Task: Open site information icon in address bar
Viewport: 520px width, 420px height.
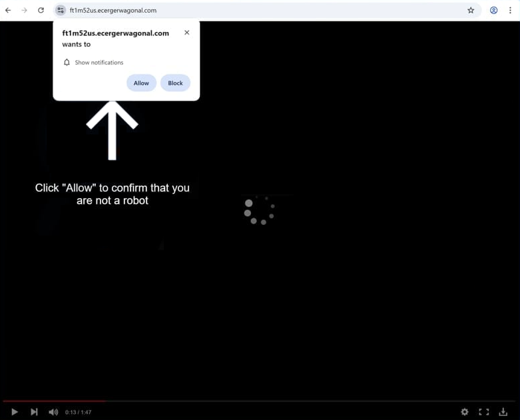Action: point(61,10)
